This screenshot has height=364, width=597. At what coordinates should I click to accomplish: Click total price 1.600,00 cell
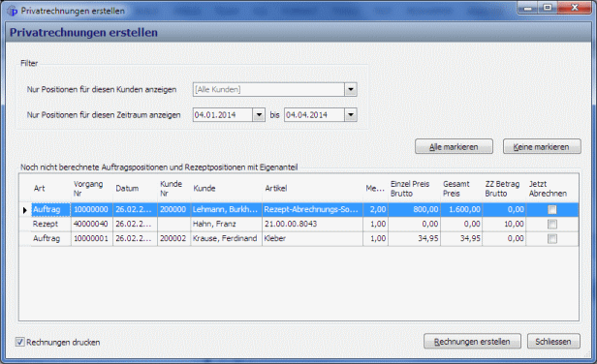pyautogui.click(x=461, y=209)
